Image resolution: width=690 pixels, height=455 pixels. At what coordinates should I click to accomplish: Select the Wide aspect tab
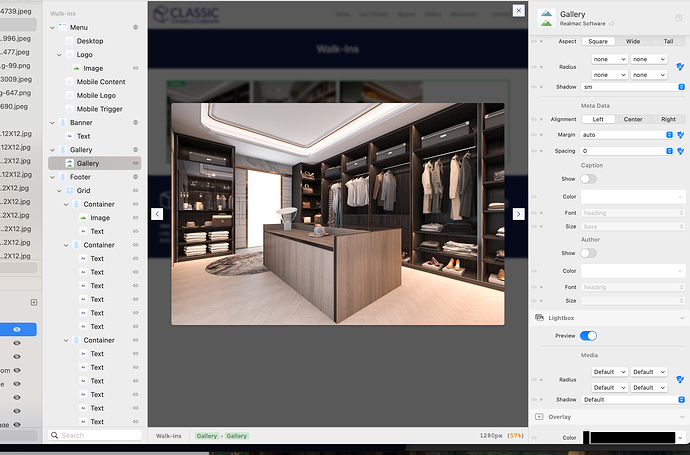pos(633,41)
